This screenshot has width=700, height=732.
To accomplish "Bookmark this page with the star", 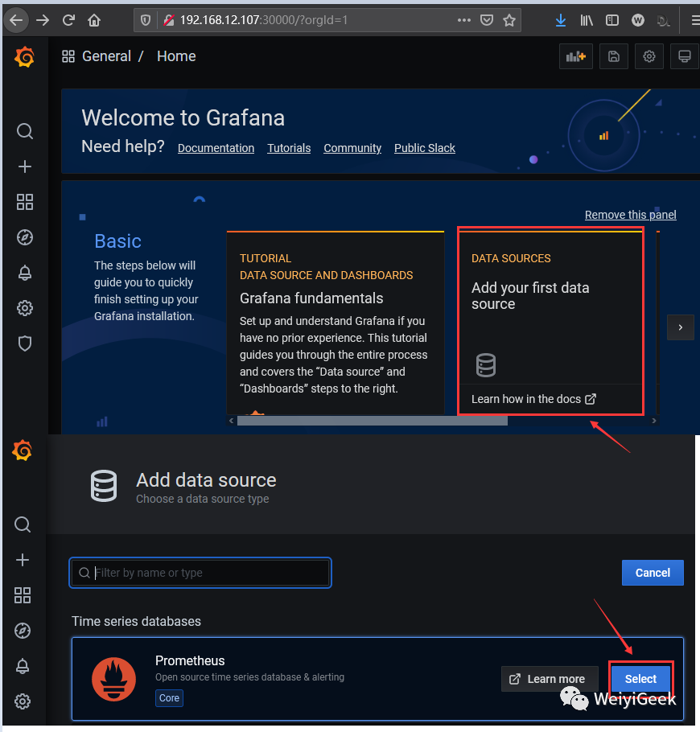I will click(509, 20).
